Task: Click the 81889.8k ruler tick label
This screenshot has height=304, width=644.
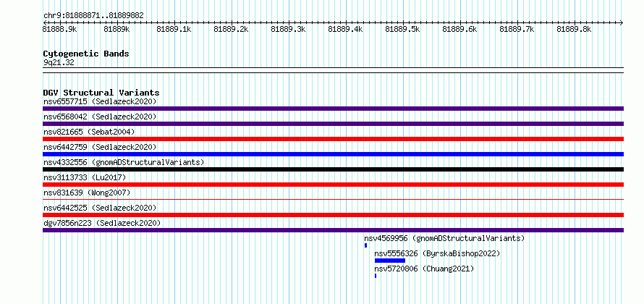Action: [x=574, y=29]
